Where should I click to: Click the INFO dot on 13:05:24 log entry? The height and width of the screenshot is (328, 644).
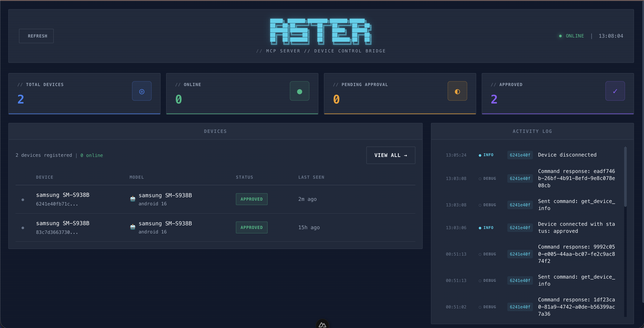click(480, 155)
